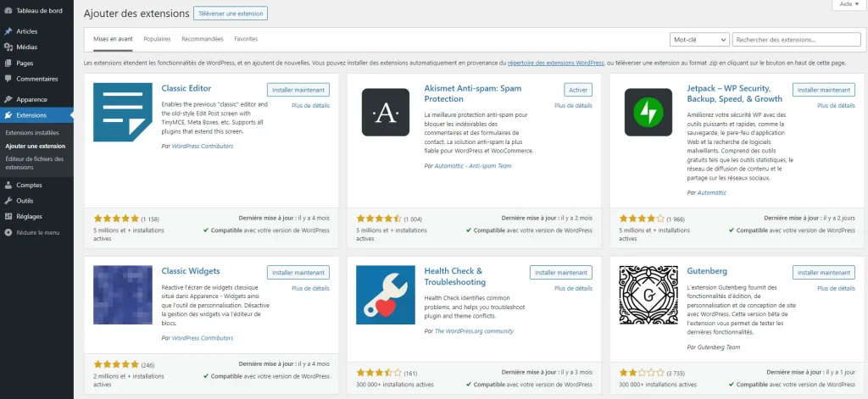Click the Tableau de bord menu label

[x=39, y=10]
